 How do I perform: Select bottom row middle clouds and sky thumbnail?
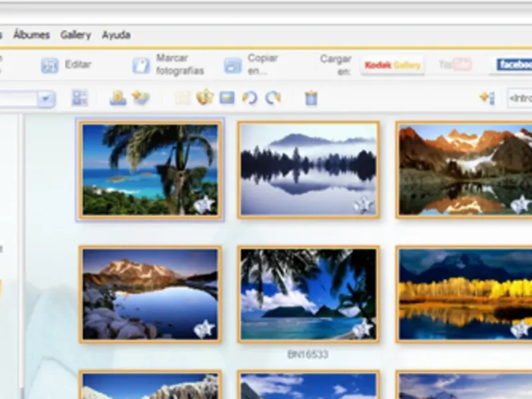click(x=309, y=385)
